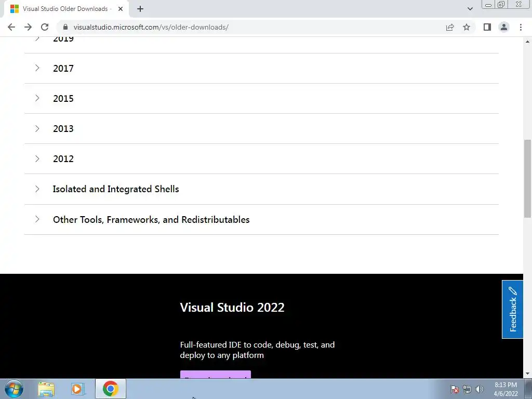532x399 pixels.
Task: Expand the 2012 section chevron
Action: coord(37,158)
